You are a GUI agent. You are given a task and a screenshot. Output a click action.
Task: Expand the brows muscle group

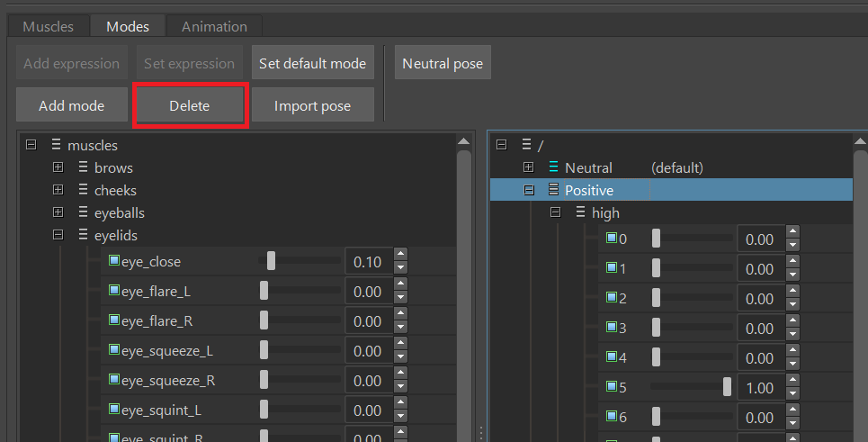tap(58, 167)
